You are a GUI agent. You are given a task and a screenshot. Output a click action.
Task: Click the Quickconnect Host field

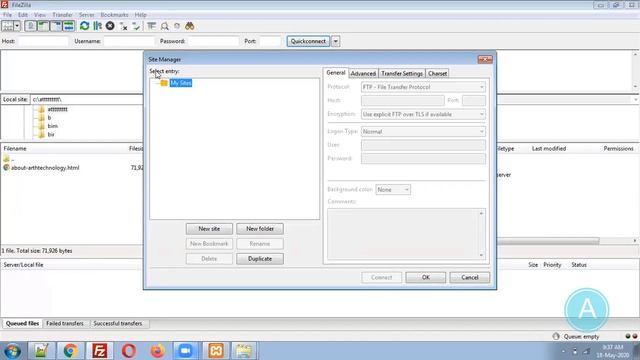[43, 41]
